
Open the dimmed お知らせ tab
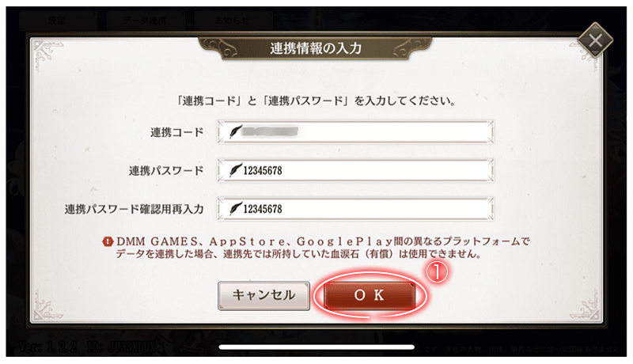pyautogui.click(x=232, y=20)
